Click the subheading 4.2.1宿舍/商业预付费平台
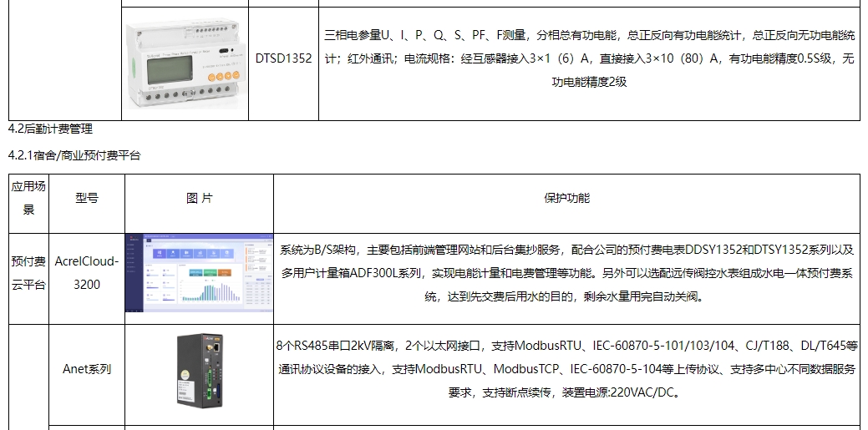 point(74,156)
